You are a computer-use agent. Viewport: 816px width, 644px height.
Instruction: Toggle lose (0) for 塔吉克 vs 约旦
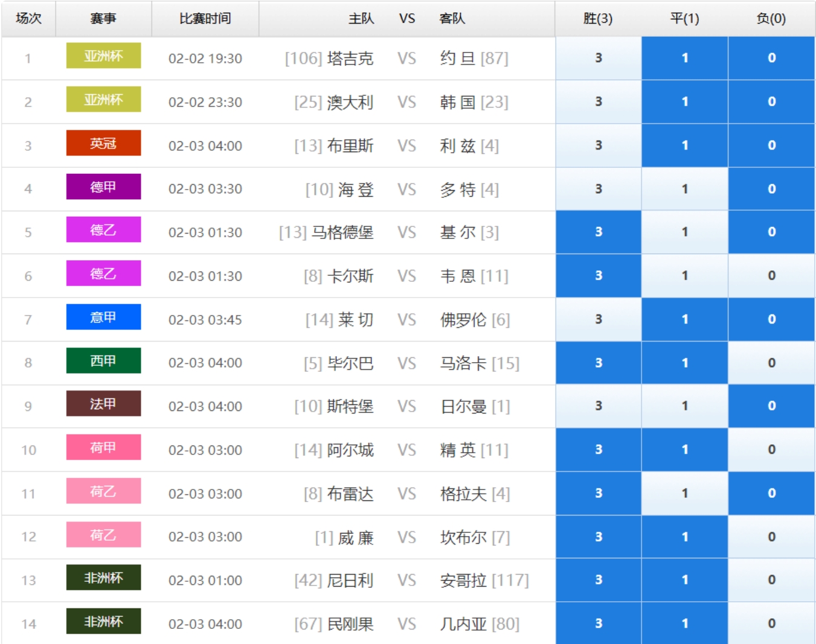pyautogui.click(x=771, y=58)
